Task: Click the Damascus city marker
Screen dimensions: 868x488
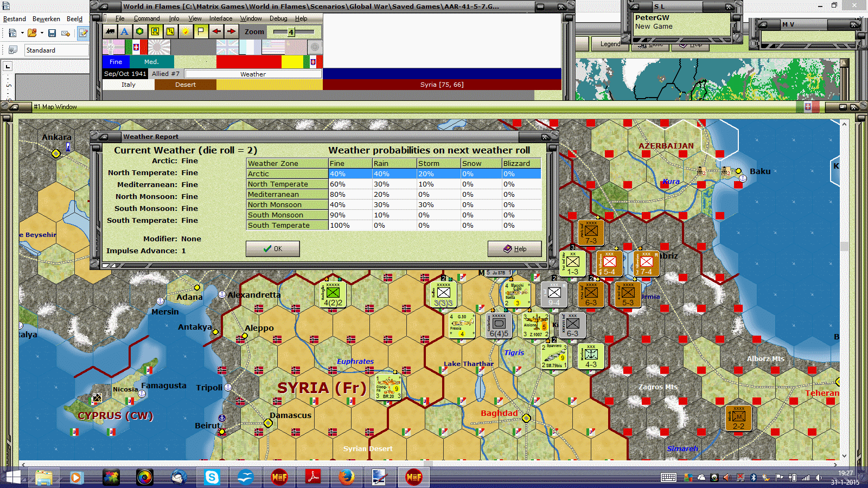Action: 268,423
